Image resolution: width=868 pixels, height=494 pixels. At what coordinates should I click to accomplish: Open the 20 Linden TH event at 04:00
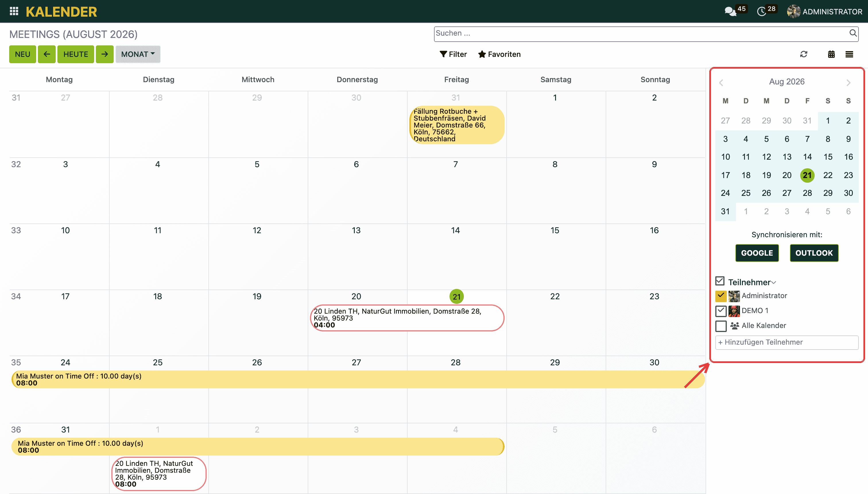pyautogui.click(x=407, y=318)
